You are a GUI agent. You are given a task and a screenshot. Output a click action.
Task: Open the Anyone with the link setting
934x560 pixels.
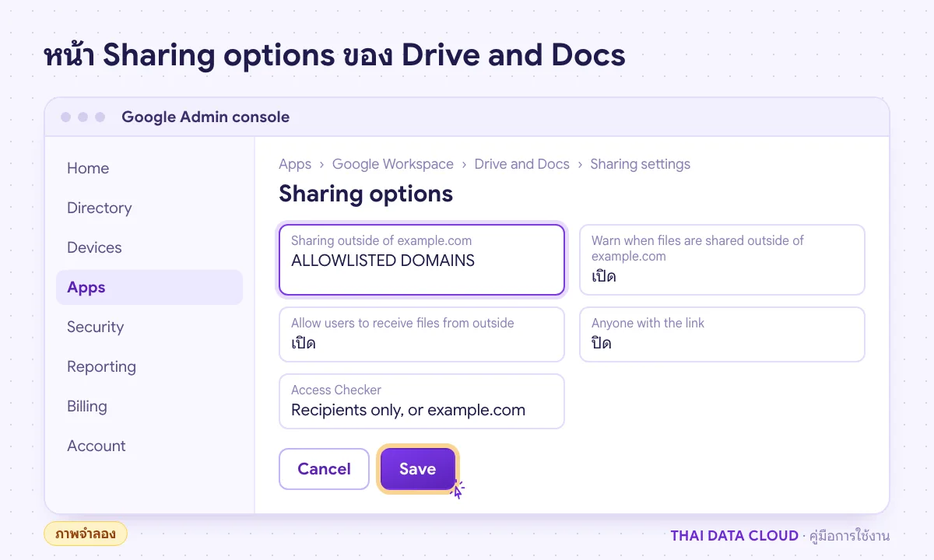pos(722,334)
